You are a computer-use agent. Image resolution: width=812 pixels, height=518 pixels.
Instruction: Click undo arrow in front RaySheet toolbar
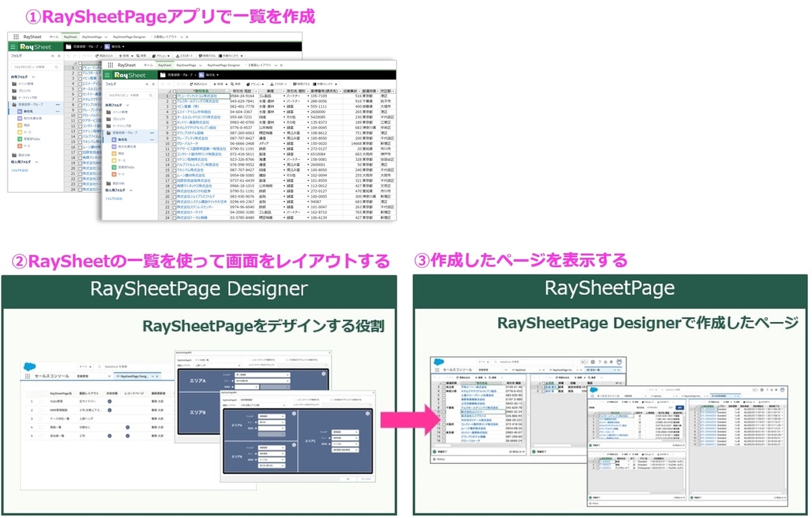coord(162,84)
